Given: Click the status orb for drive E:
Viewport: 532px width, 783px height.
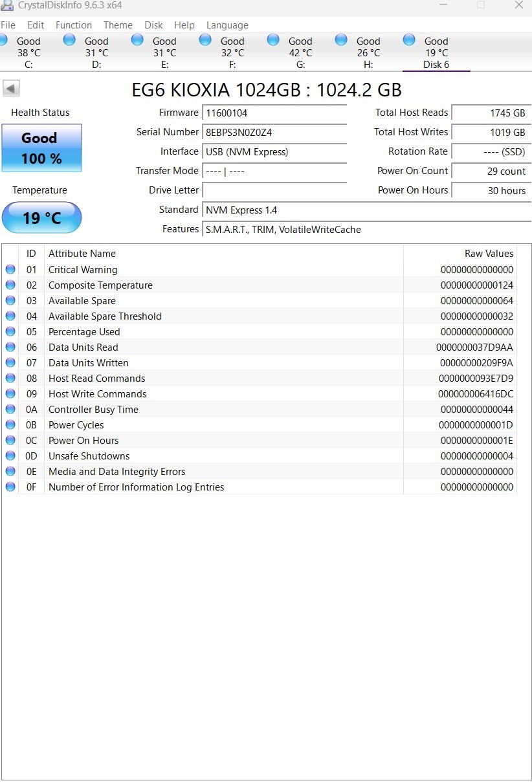Looking at the screenshot, I should 137,40.
